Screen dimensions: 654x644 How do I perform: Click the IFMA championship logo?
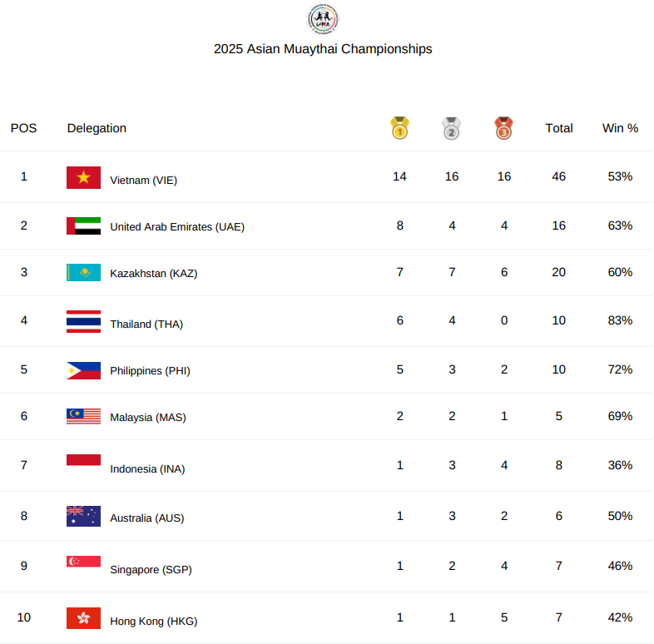pos(323,19)
